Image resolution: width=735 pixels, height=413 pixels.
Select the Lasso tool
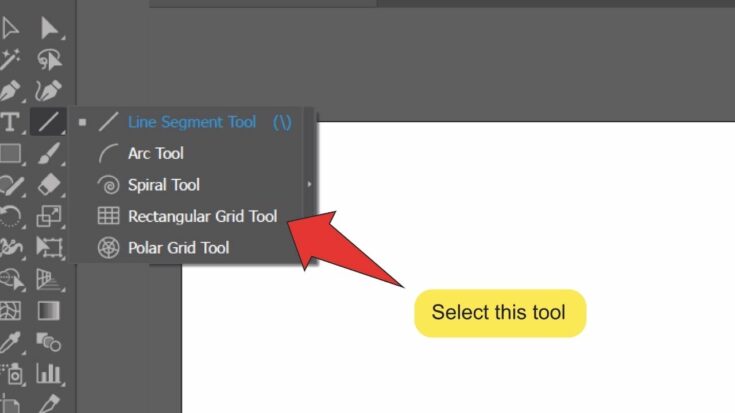tap(49, 60)
